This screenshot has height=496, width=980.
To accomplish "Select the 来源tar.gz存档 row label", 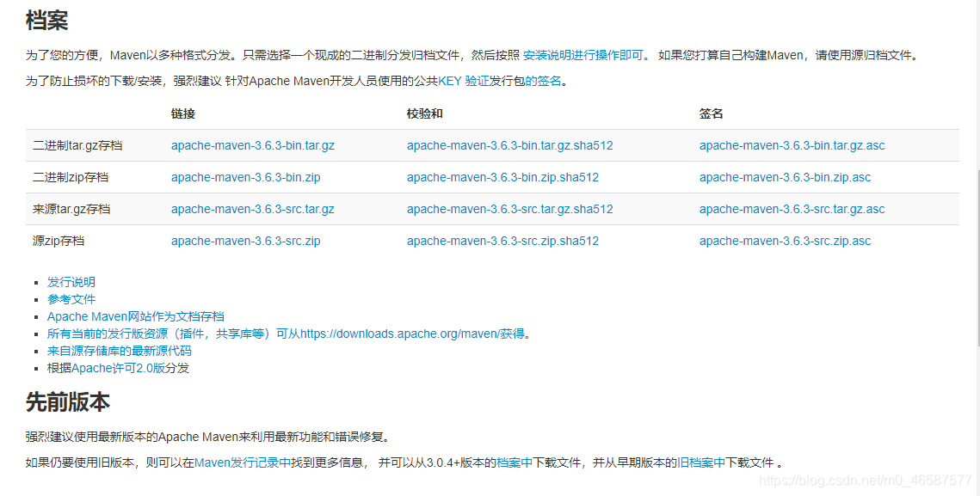I will 71,209.
